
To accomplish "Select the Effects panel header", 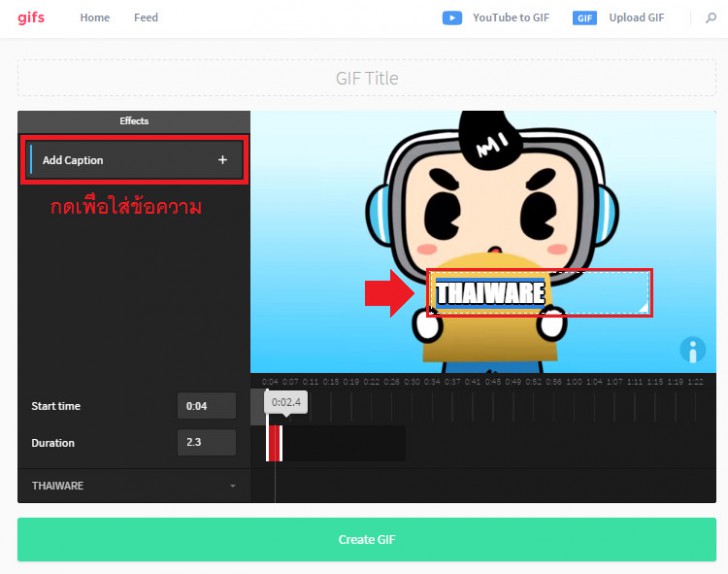I will click(x=134, y=121).
